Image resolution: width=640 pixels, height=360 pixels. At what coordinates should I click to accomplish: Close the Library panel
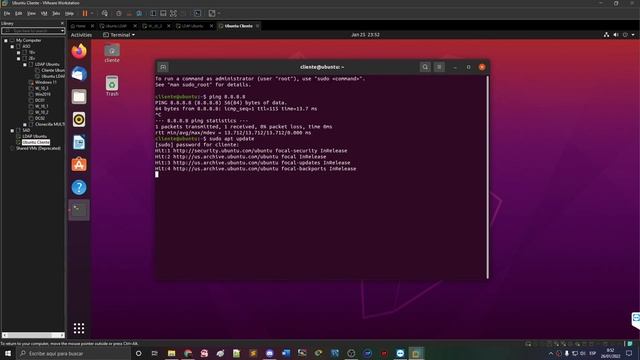(62, 23)
